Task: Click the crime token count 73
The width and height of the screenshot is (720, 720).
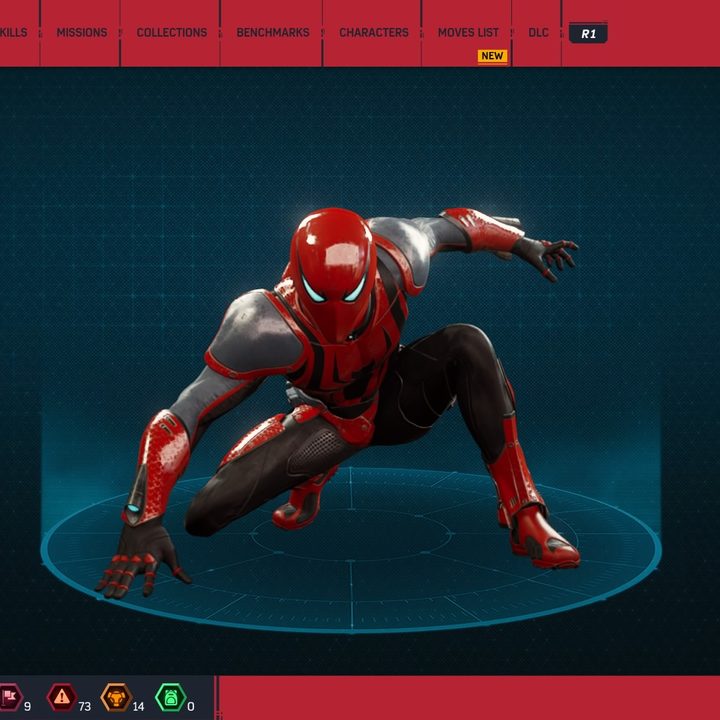Action: click(x=84, y=706)
